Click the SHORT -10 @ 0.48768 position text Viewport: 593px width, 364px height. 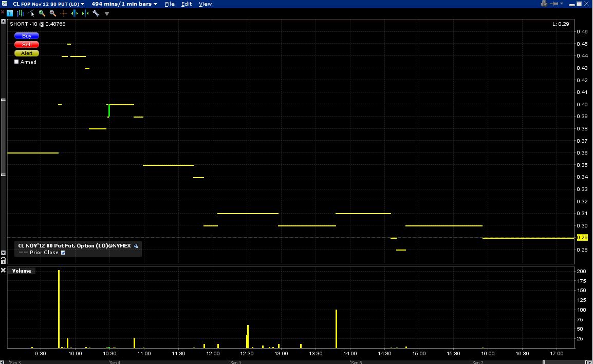38,24
